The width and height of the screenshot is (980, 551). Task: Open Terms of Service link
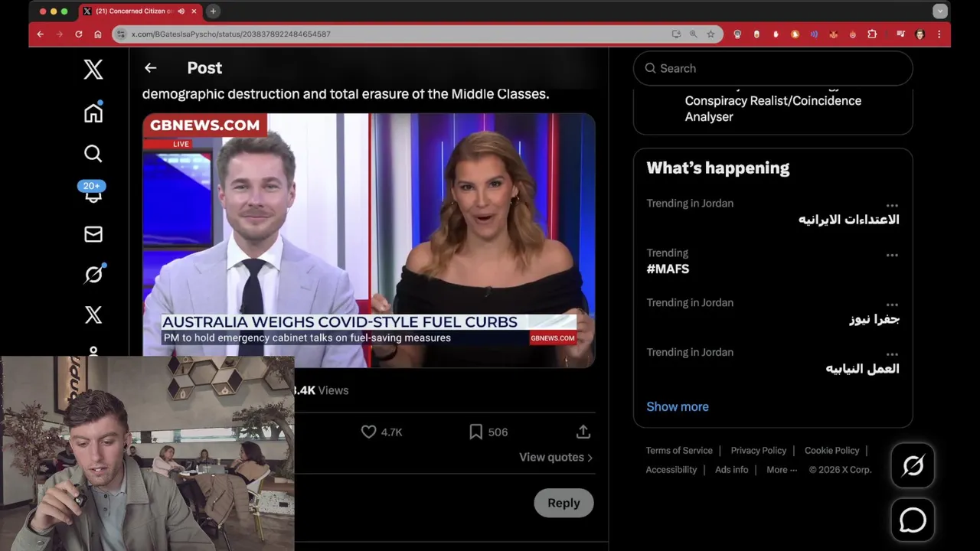679,450
